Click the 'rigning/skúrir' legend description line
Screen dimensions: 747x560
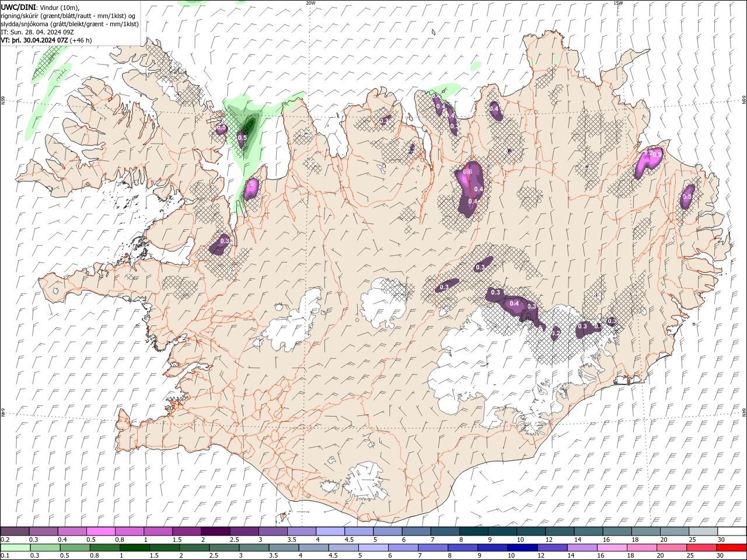[x=68, y=15]
